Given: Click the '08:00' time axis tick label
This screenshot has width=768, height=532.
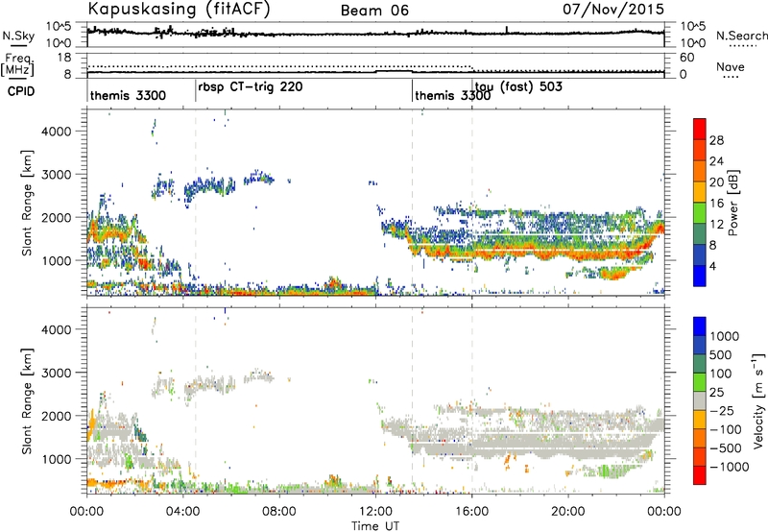Looking at the screenshot, I should (x=279, y=512).
